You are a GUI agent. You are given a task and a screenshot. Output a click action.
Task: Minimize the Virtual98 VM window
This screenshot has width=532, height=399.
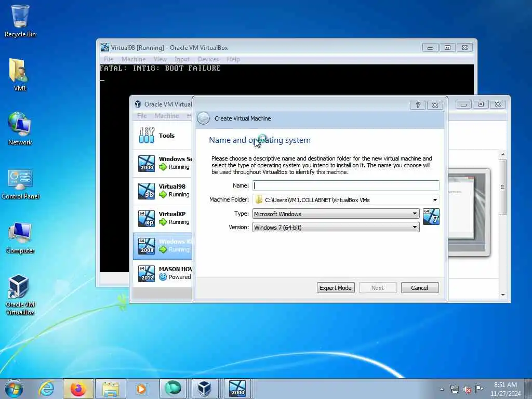coord(430,48)
